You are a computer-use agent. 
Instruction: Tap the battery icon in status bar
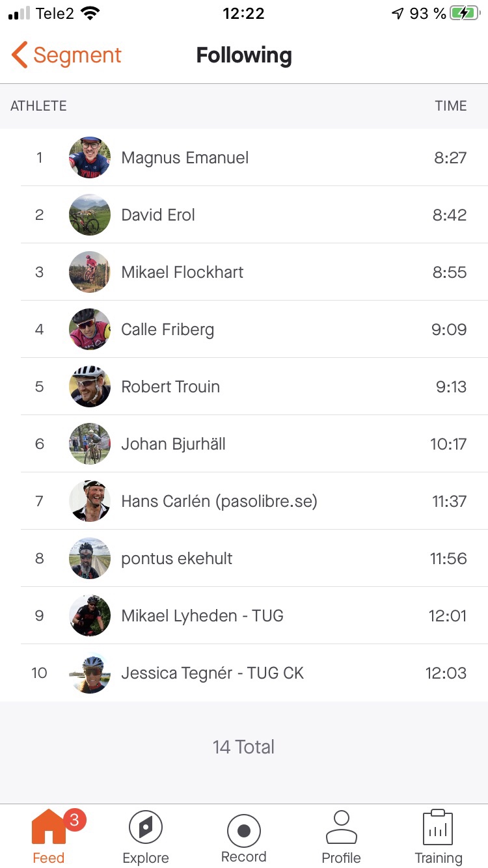465,14
